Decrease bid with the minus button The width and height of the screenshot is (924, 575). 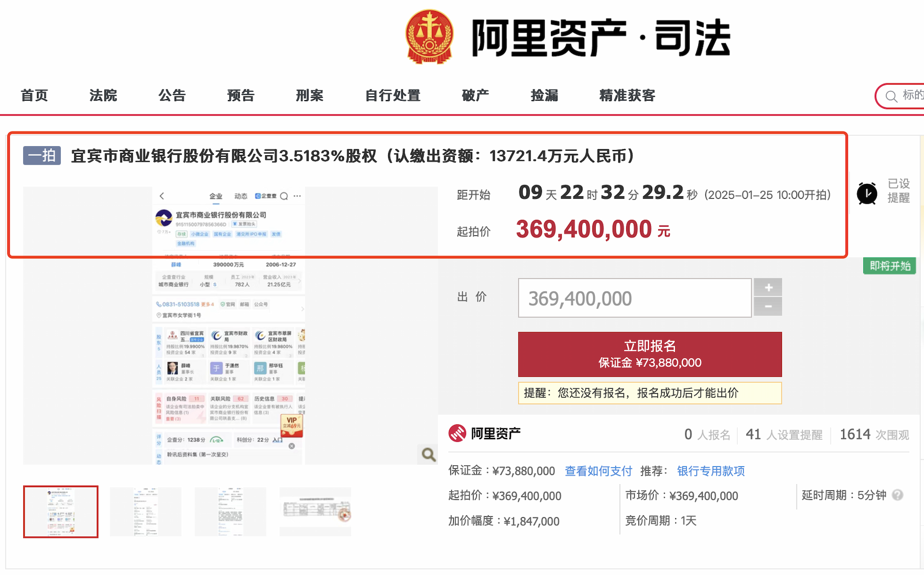coord(768,307)
